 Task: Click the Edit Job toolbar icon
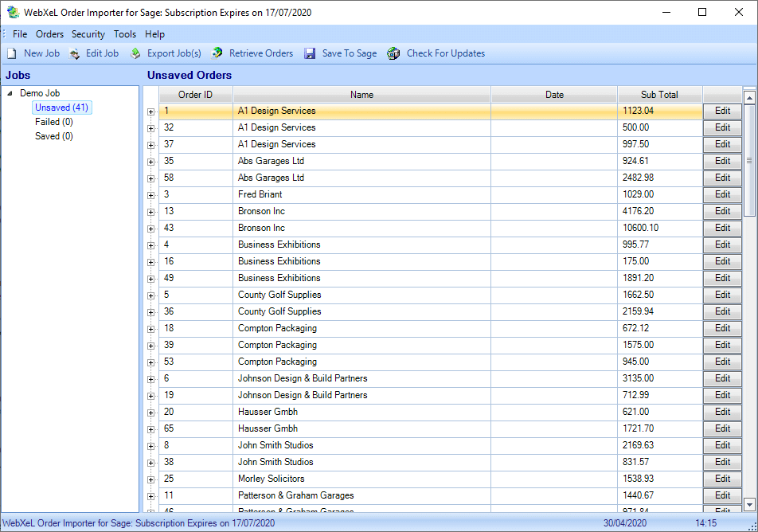[75, 53]
